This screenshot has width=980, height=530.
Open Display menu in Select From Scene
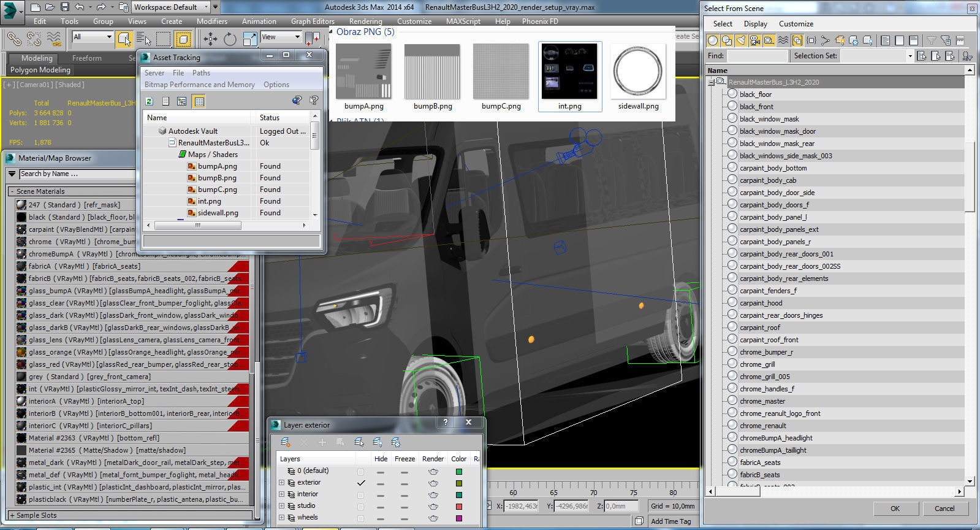tap(756, 24)
